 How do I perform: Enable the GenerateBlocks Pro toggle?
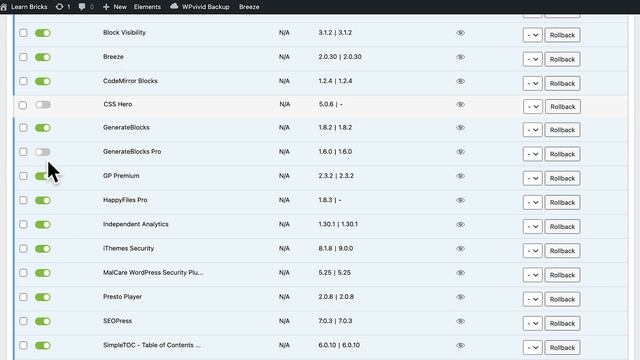[x=43, y=152]
